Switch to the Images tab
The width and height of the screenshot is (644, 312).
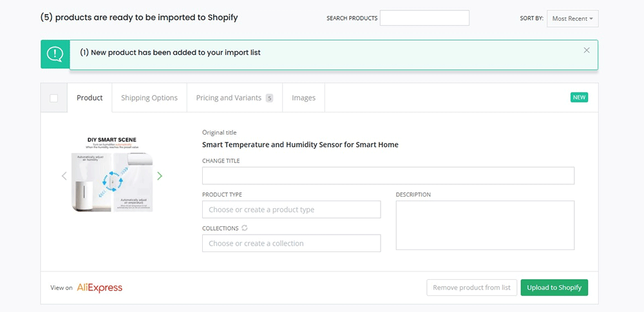click(303, 98)
